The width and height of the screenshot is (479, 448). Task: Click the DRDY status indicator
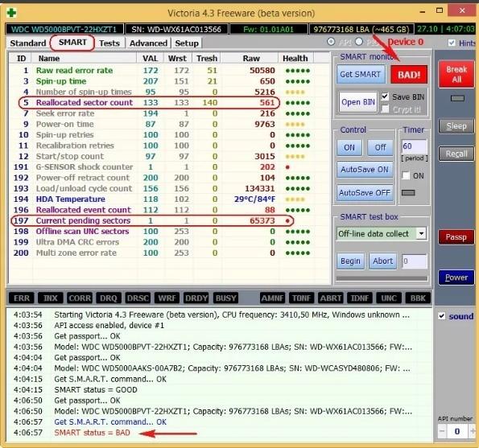(x=196, y=298)
